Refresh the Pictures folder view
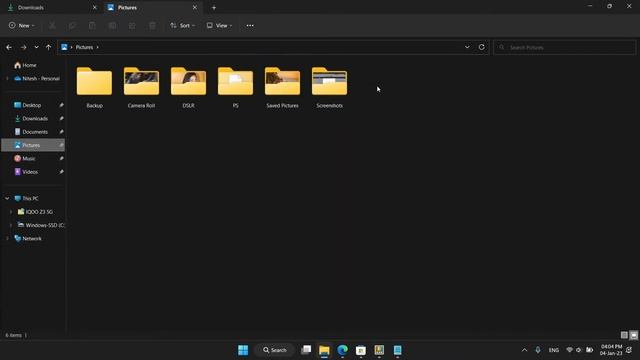The image size is (640, 360). [x=482, y=47]
